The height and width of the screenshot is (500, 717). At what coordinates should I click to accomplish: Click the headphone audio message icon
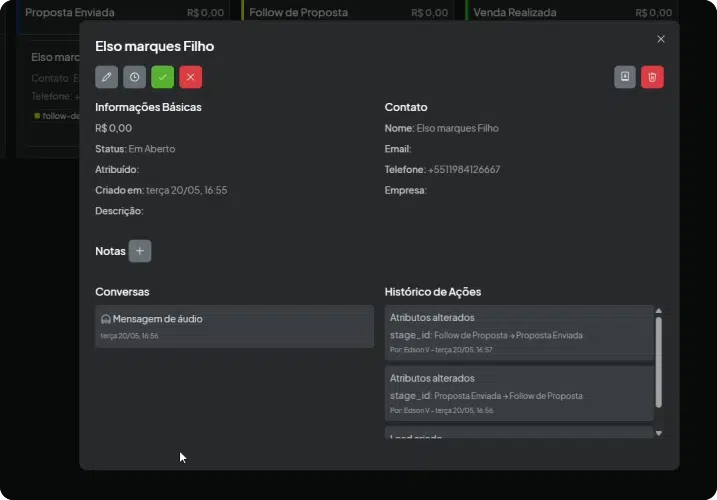(x=106, y=319)
